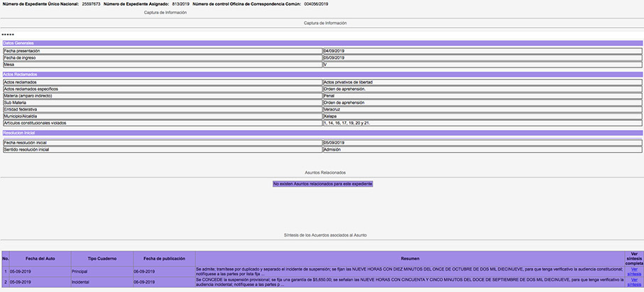Screen dimensions: 644x292
Task: Click the Entidad federativa value Veracruz
Action: pos(333,109)
